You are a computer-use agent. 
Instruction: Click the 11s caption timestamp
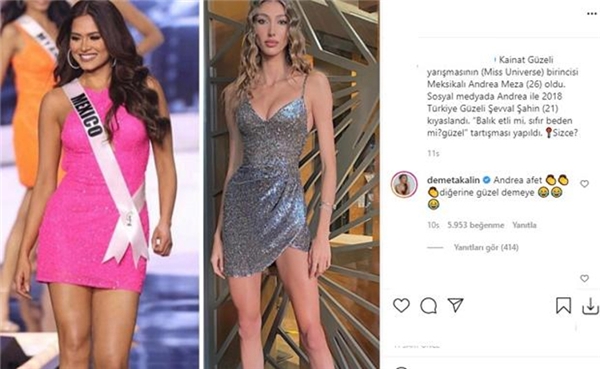point(433,153)
